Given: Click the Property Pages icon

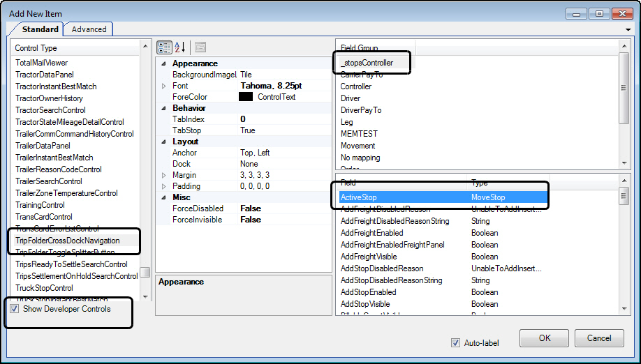Looking at the screenshot, I should coord(200,47).
